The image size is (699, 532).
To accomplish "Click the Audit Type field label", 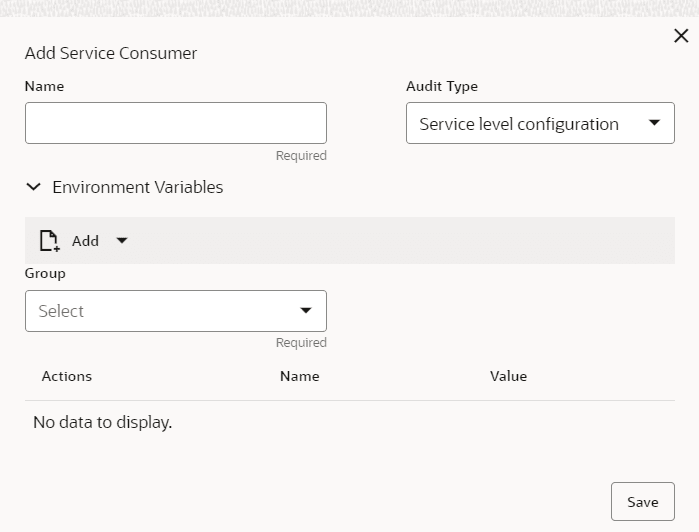I will click(441, 87).
